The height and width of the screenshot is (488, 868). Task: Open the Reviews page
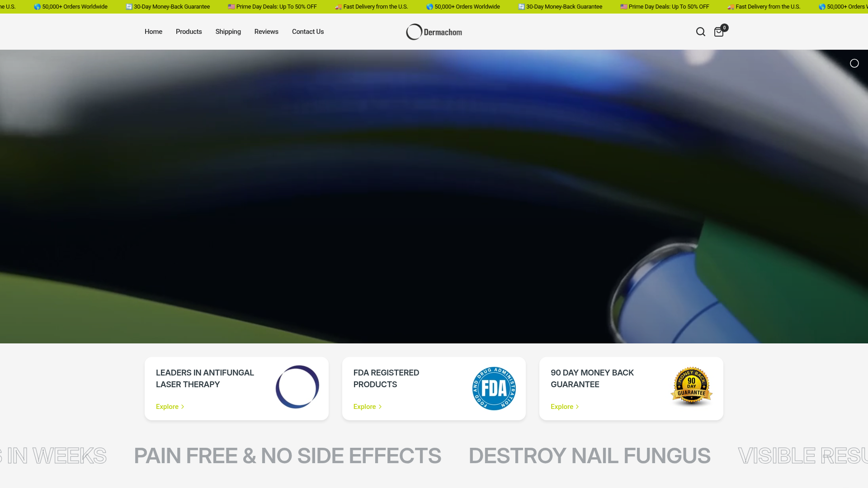(266, 32)
